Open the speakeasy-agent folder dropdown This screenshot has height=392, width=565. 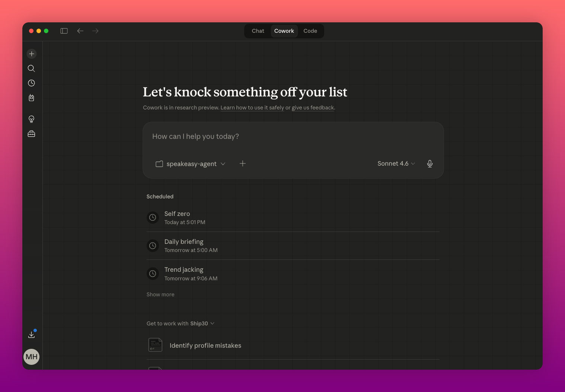[x=191, y=164]
